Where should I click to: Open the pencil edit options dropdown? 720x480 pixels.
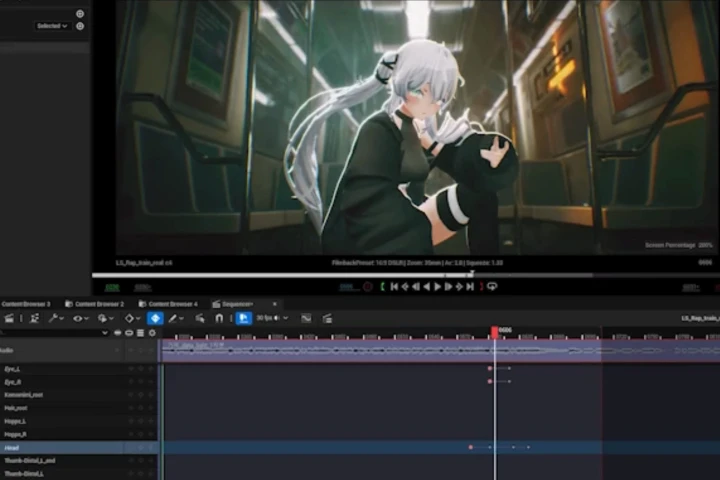(x=175, y=318)
